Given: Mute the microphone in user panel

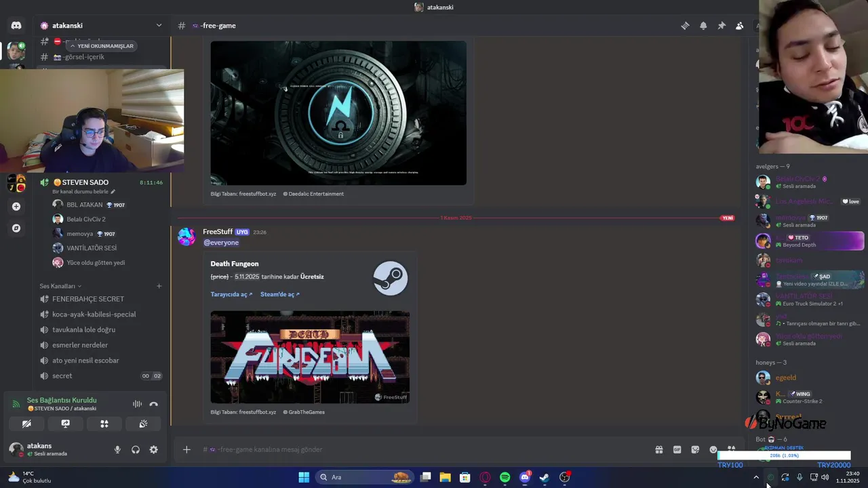Looking at the screenshot, I should pos(117,449).
